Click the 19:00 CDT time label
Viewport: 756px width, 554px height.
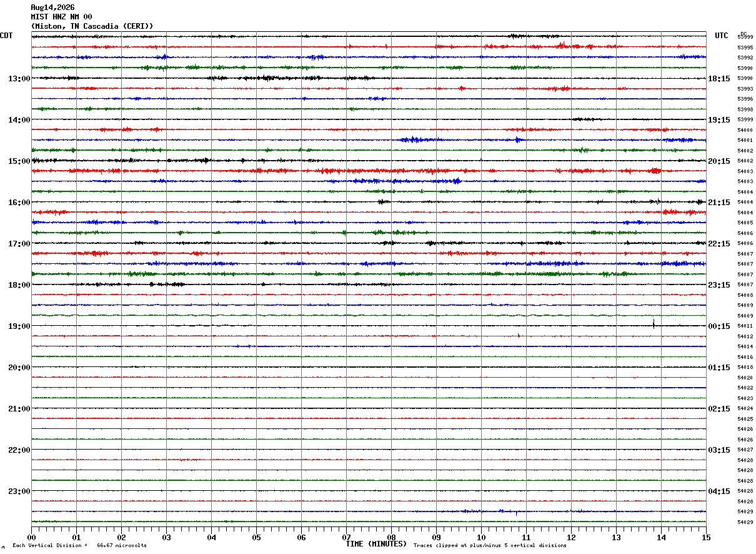[19, 326]
